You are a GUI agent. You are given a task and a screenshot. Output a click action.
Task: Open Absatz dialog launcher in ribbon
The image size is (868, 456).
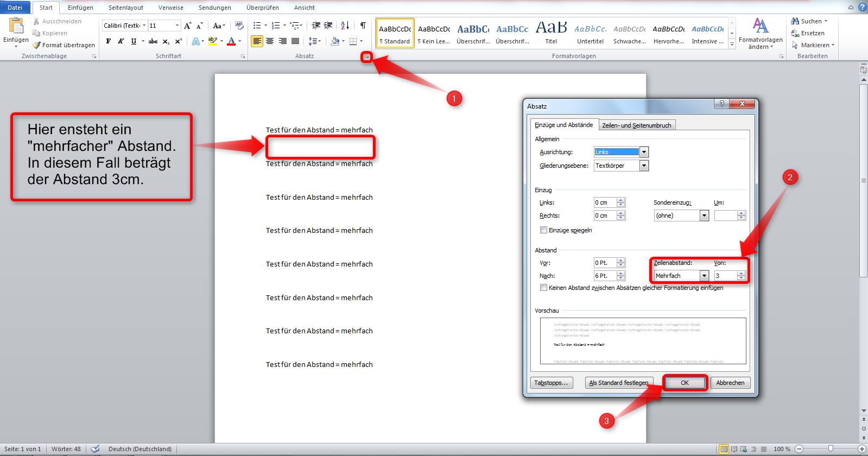pos(367,56)
